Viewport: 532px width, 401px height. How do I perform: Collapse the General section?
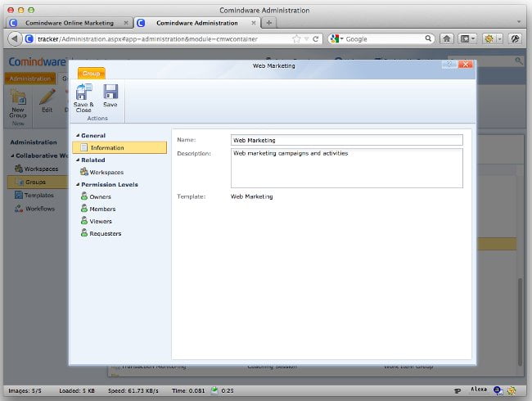tap(78, 135)
